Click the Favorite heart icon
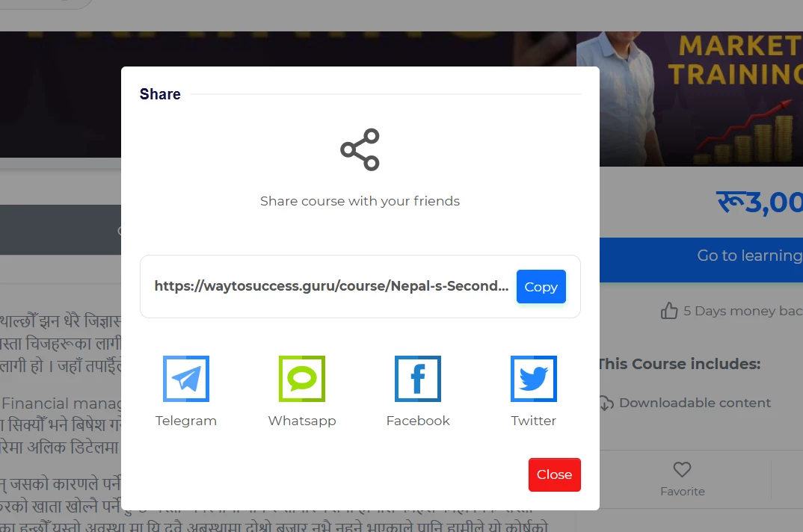 pos(682,470)
